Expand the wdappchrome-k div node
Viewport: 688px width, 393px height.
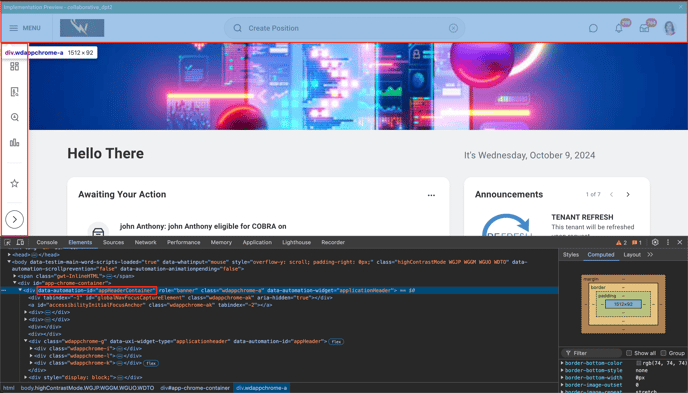pyautogui.click(x=31, y=363)
